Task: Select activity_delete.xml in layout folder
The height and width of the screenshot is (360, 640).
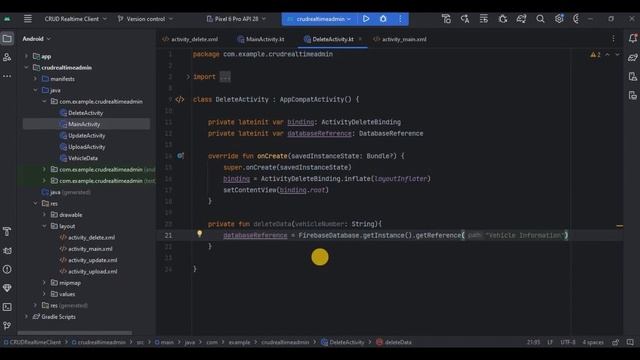Action: pyautogui.click(x=87, y=237)
